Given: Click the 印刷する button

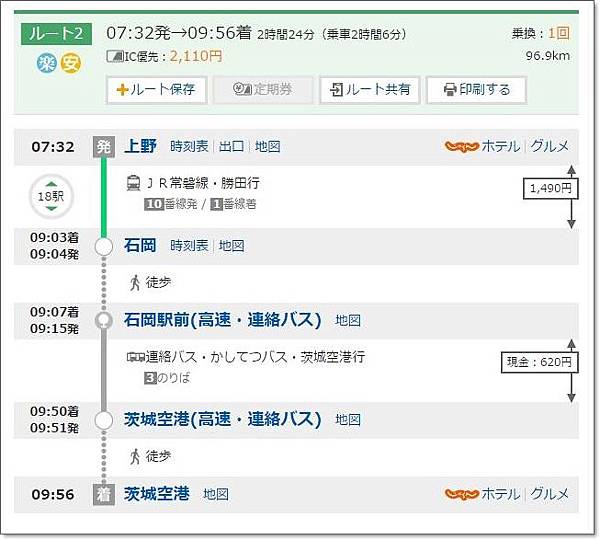Looking at the screenshot, I should [x=476, y=90].
